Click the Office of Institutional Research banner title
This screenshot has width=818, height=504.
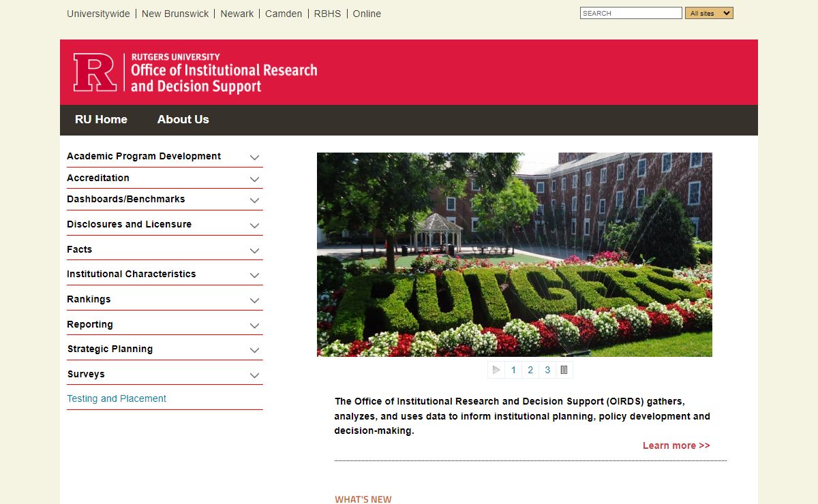pos(224,78)
